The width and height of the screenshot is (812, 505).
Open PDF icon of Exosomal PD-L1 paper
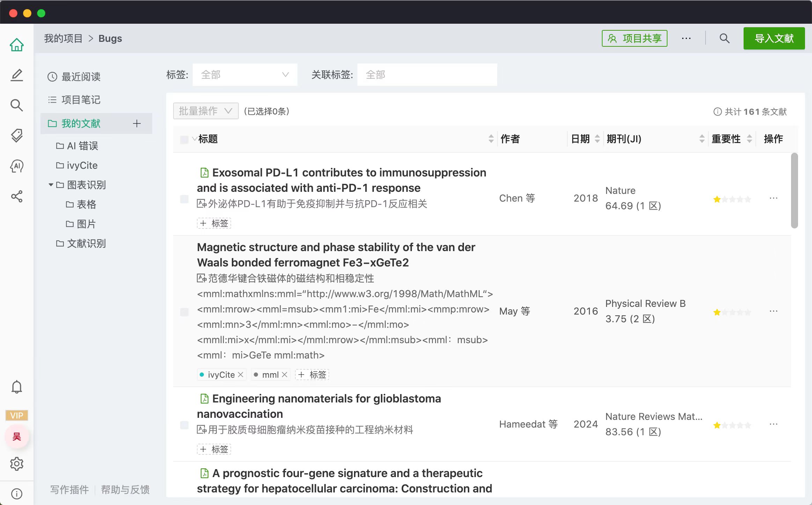coord(204,173)
